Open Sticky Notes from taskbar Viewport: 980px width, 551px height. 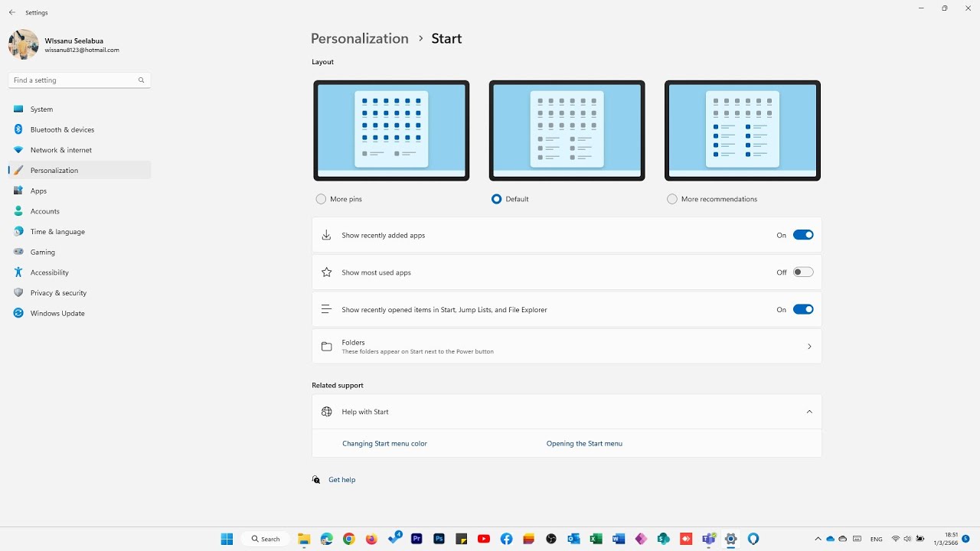pos(462,539)
